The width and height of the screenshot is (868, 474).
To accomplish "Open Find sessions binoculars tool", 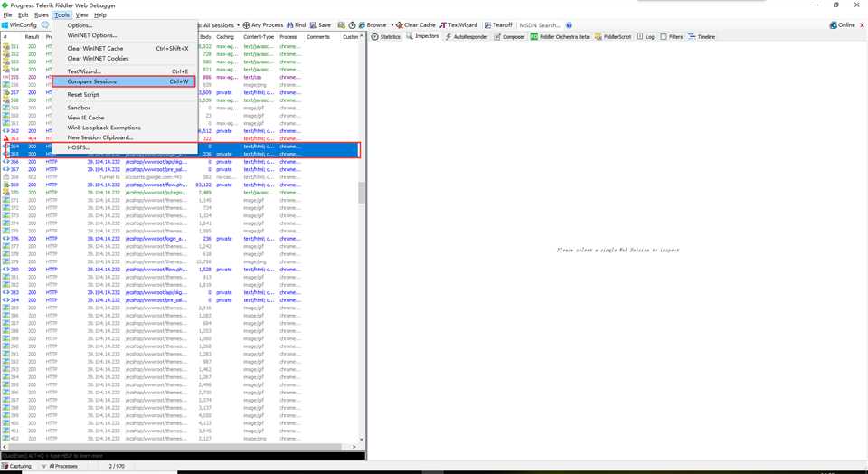I will [297, 25].
